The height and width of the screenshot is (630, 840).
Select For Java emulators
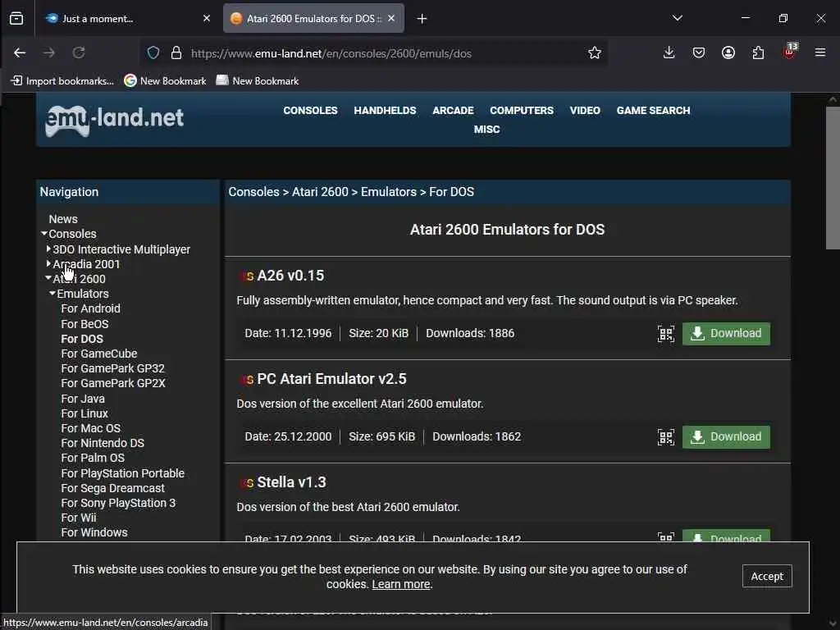point(83,399)
